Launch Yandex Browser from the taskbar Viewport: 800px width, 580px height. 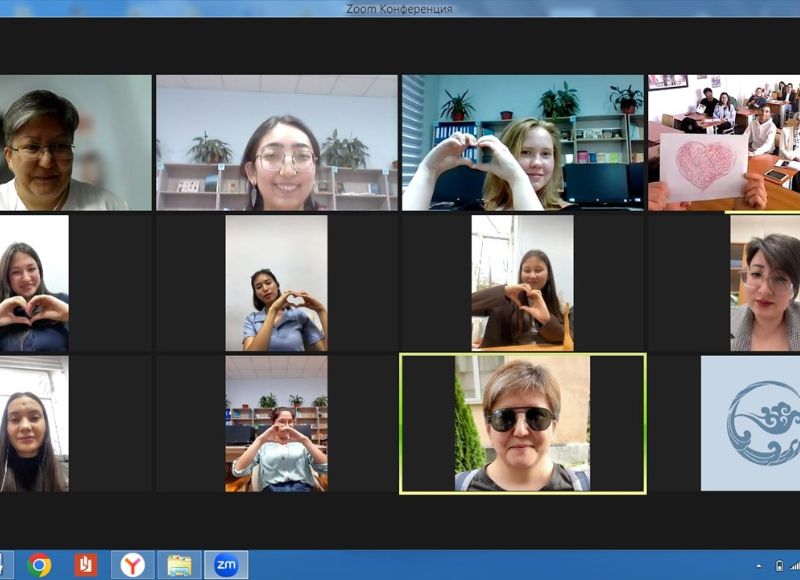pyautogui.click(x=132, y=565)
